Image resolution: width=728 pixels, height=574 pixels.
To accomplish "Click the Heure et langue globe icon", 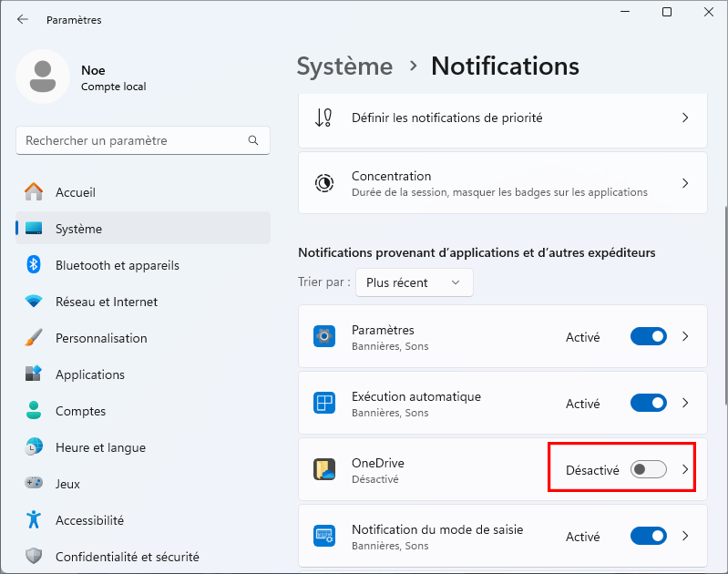I will [34, 446].
